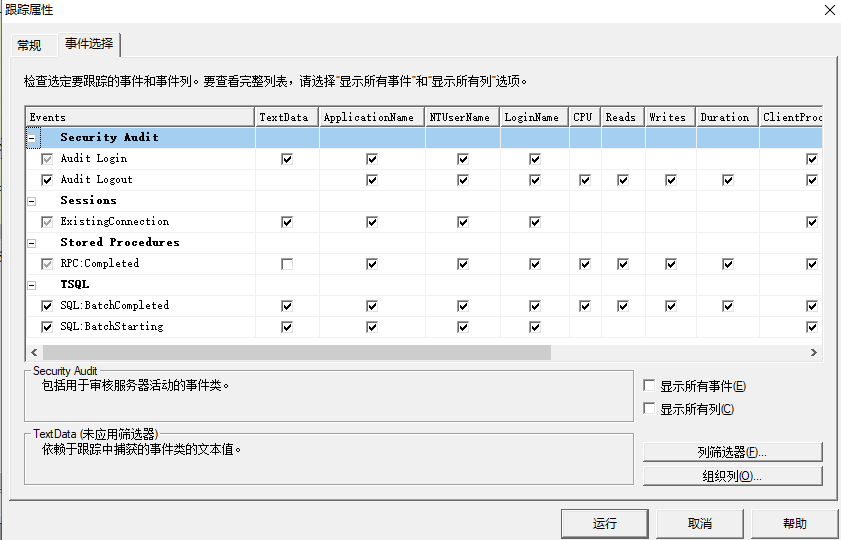
Task: Collapse the Stored Procedures category
Action: (x=32, y=243)
